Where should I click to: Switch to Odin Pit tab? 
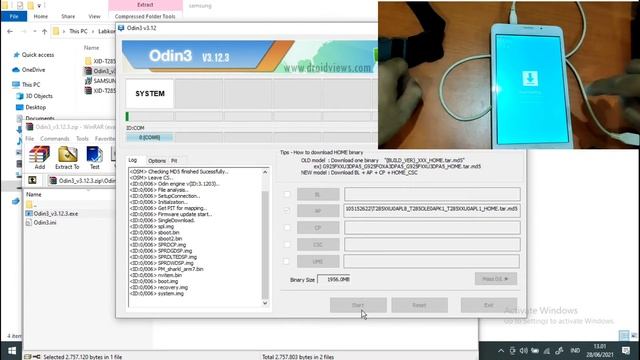(174, 161)
